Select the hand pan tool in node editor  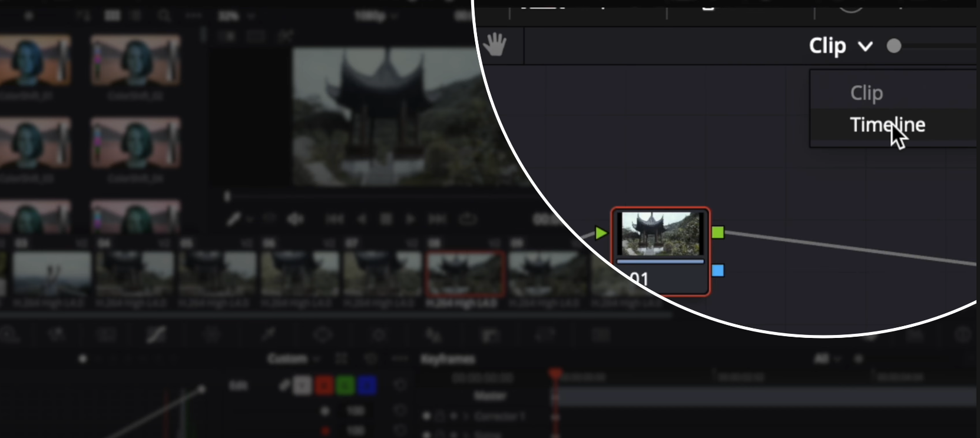point(495,45)
